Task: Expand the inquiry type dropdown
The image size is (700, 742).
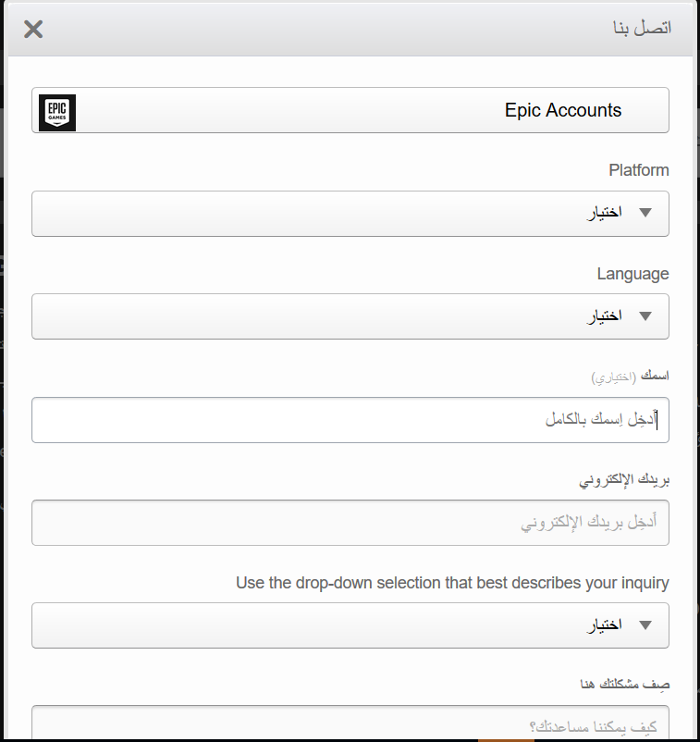Action: (350, 625)
